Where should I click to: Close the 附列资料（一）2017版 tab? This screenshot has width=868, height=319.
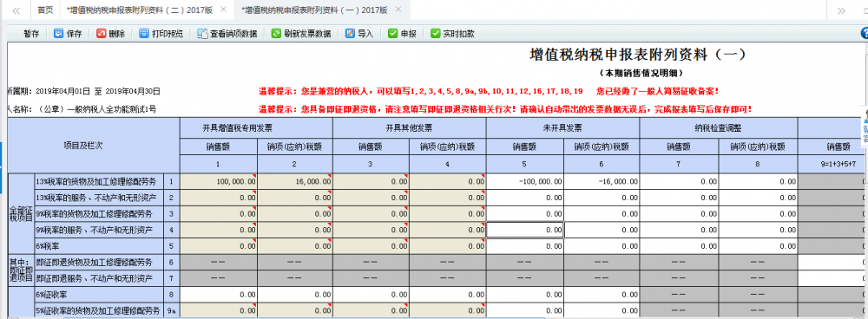coord(398,10)
